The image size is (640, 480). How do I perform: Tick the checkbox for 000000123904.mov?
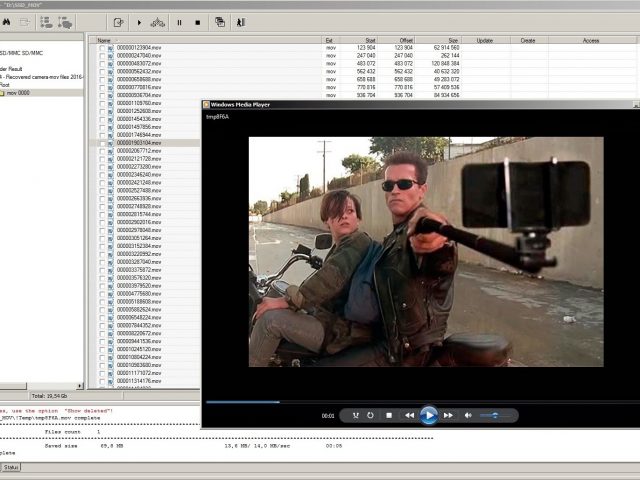point(102,48)
